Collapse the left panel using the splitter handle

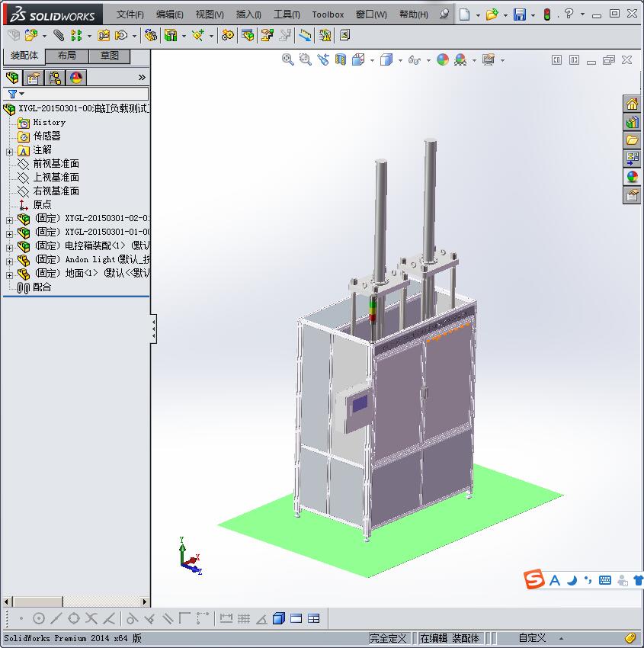click(153, 329)
